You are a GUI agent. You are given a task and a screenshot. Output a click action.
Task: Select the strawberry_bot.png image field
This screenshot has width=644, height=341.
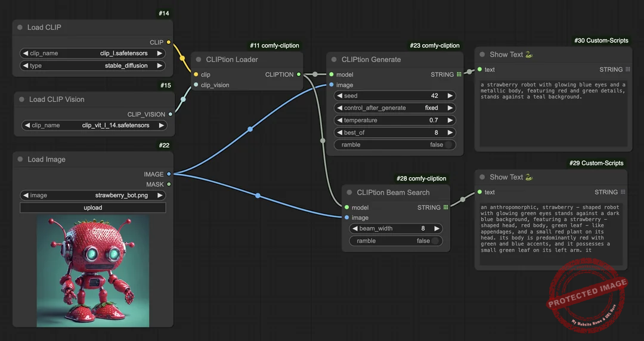pyautogui.click(x=92, y=195)
